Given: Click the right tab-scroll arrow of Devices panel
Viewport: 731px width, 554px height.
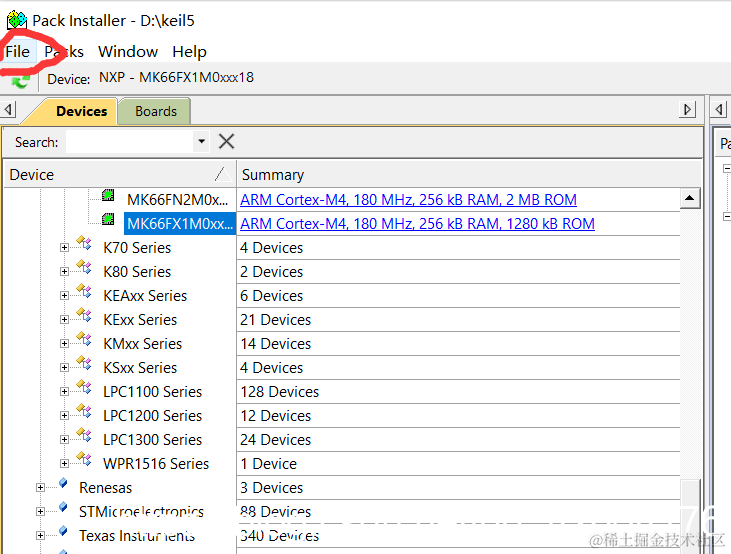Looking at the screenshot, I should point(687,110).
